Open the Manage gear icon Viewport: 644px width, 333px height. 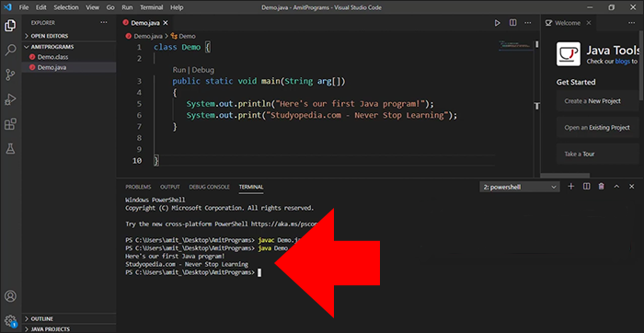pyautogui.click(x=10, y=320)
